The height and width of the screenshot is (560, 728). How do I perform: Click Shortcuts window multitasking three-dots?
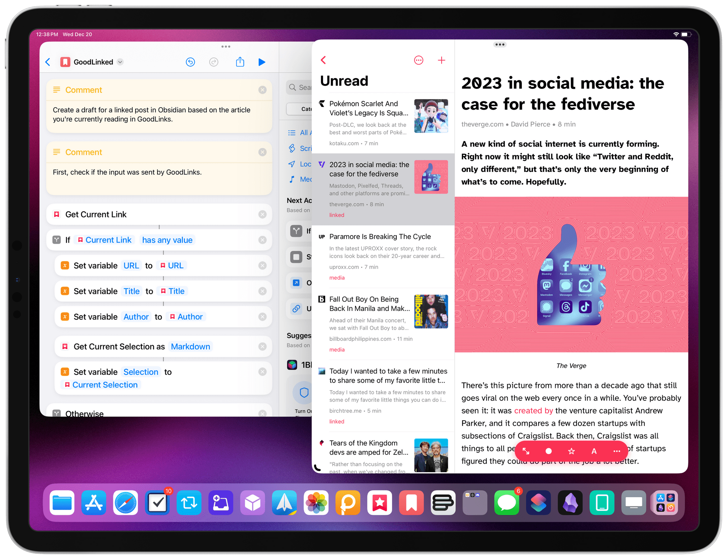(226, 47)
